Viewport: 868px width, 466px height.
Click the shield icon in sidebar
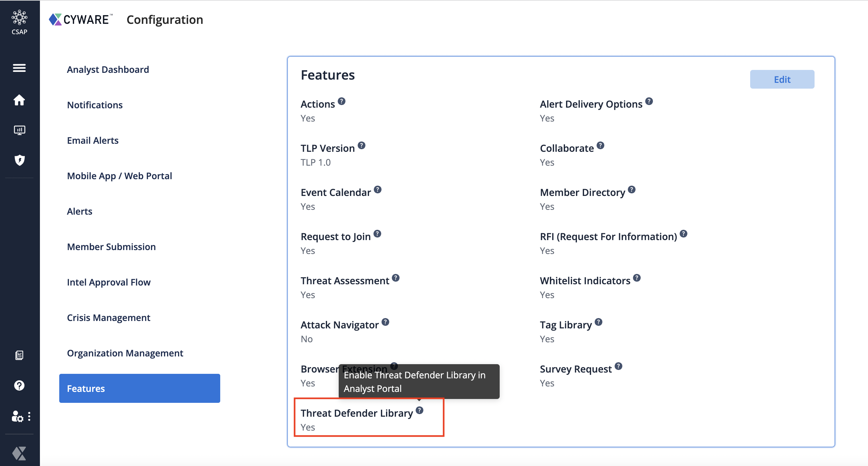click(20, 160)
